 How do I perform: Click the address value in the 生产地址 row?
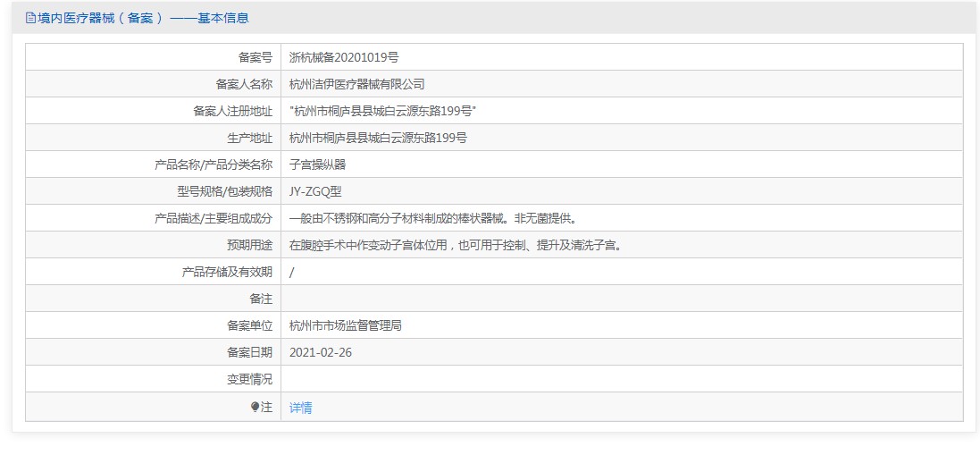pyautogui.click(x=378, y=139)
